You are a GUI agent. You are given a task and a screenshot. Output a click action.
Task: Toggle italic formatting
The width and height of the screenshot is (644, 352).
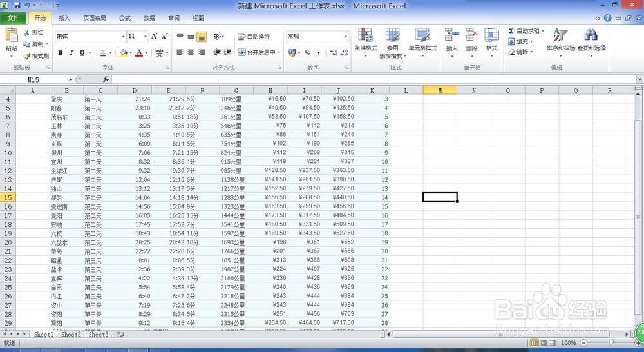(x=71, y=53)
